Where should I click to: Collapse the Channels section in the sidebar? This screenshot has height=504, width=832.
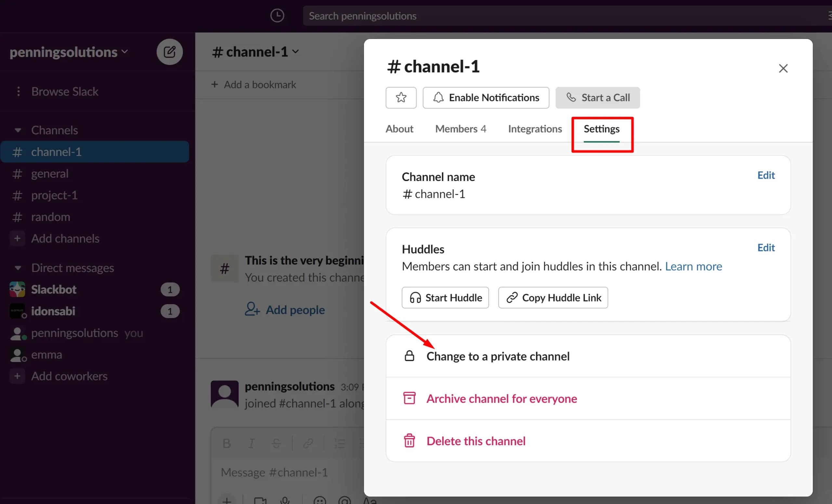coord(18,130)
